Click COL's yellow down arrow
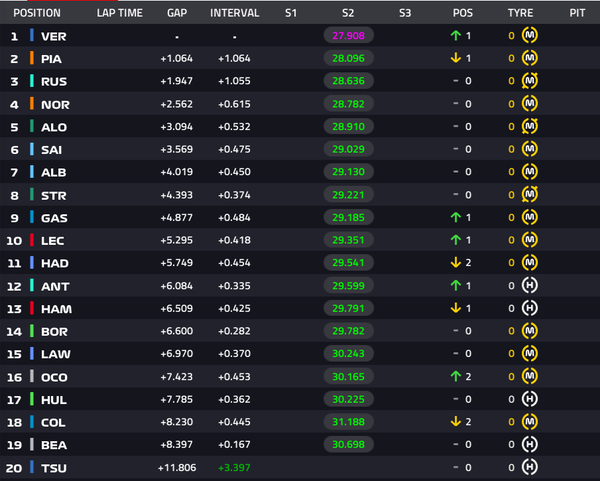Screen dimensions: 600x481 tap(455, 422)
